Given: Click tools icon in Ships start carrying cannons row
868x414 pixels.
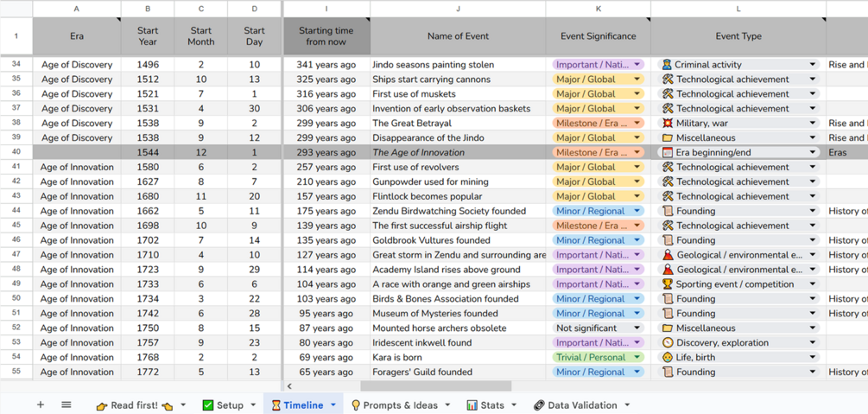Looking at the screenshot, I should [x=667, y=80].
